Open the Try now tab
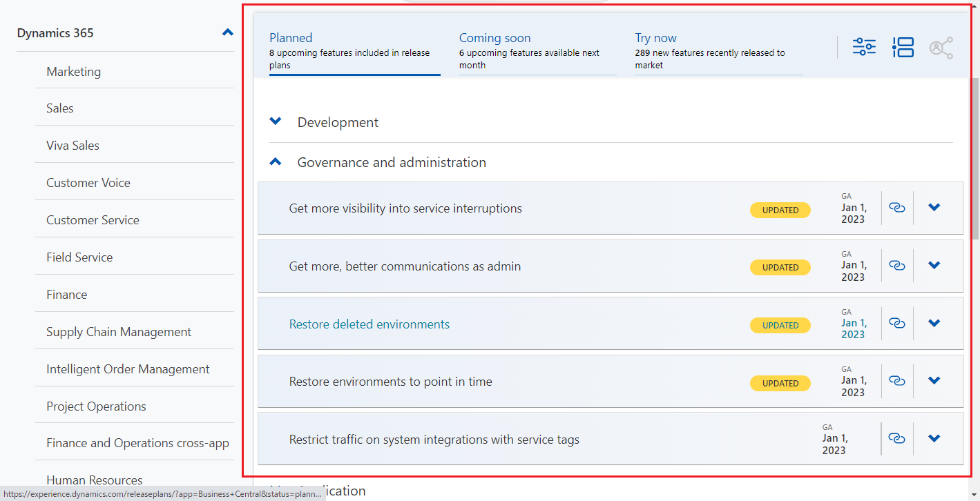The height and width of the screenshot is (501, 980). point(655,37)
